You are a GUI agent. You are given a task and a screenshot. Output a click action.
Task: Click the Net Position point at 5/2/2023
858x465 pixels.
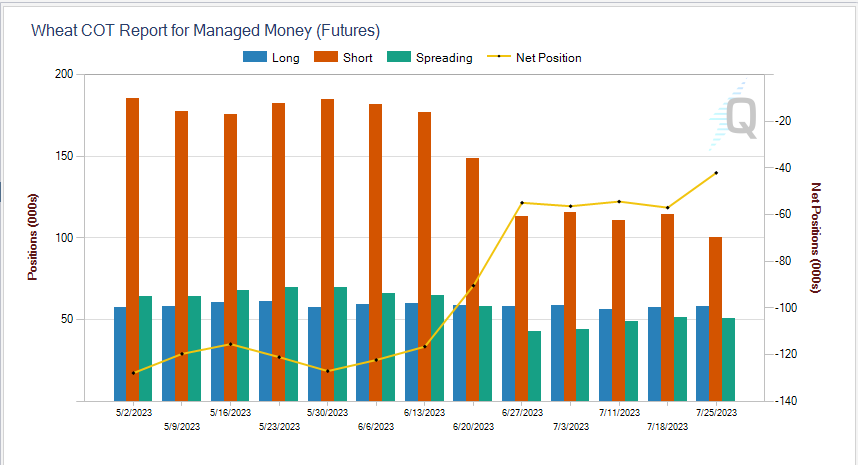(134, 373)
